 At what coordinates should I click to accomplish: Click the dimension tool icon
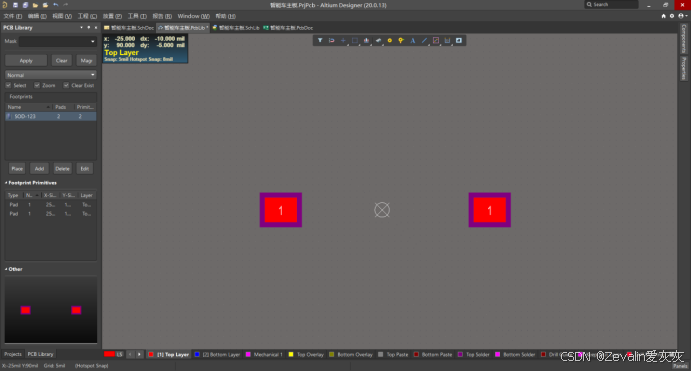447,40
